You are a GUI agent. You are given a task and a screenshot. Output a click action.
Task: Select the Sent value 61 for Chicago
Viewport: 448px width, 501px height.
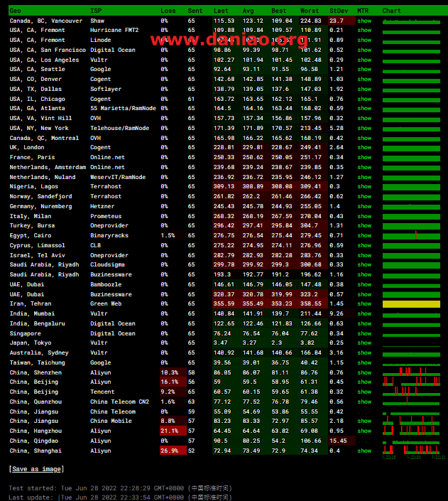click(x=191, y=99)
